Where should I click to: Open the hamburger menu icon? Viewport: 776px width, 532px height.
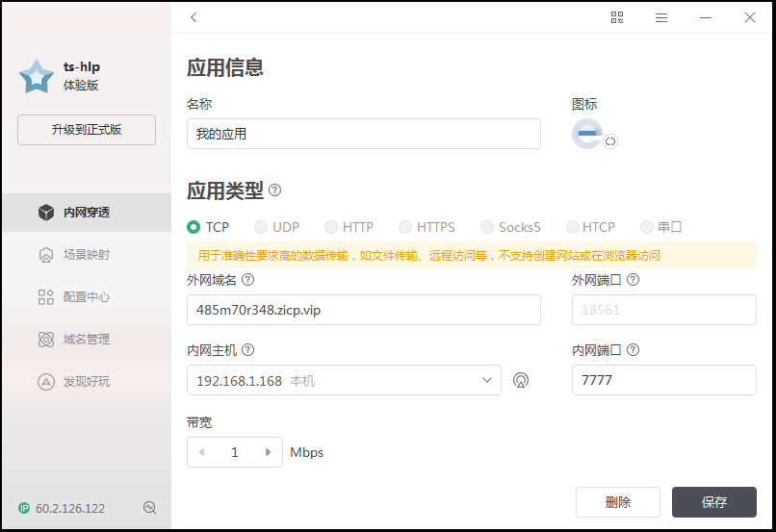661,18
